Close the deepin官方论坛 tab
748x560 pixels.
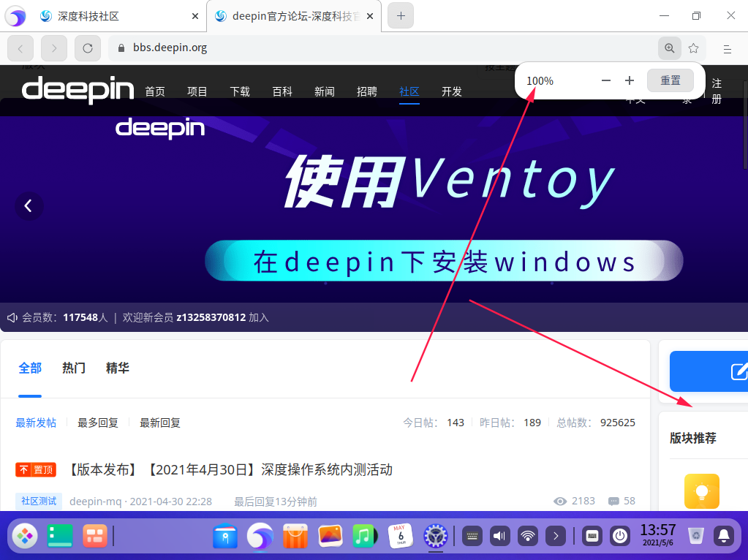[370, 16]
